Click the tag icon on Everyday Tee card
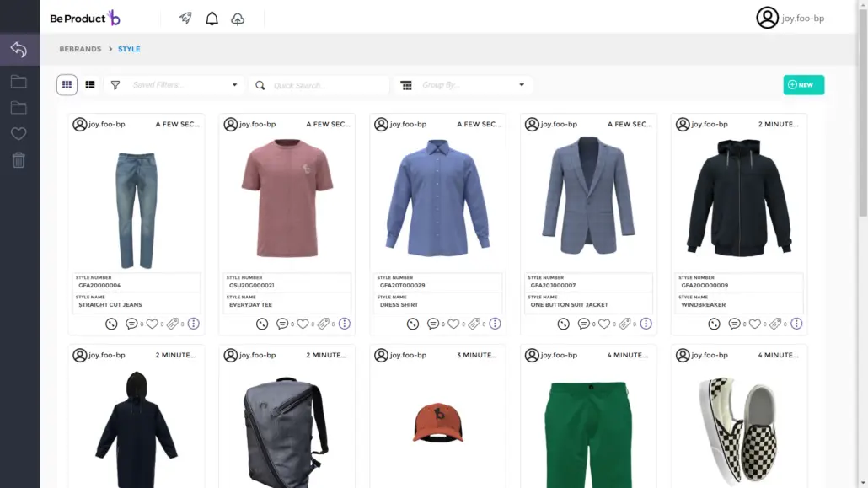The height and width of the screenshot is (488, 868). [323, 324]
